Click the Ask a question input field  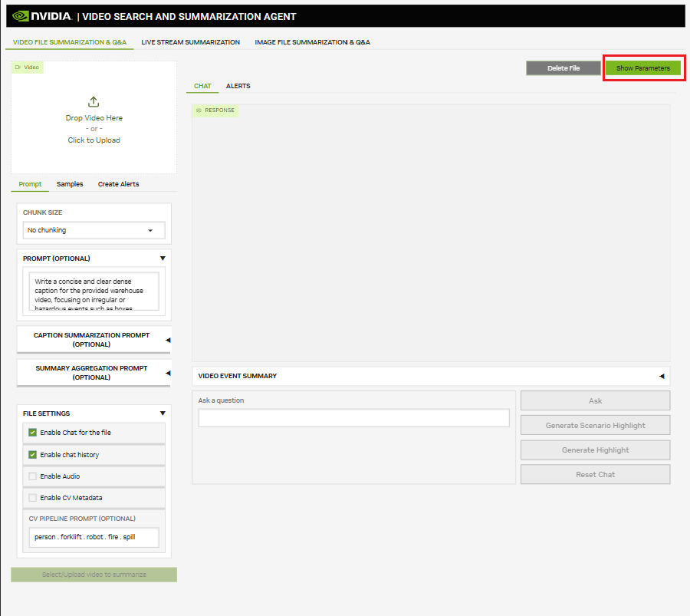354,417
